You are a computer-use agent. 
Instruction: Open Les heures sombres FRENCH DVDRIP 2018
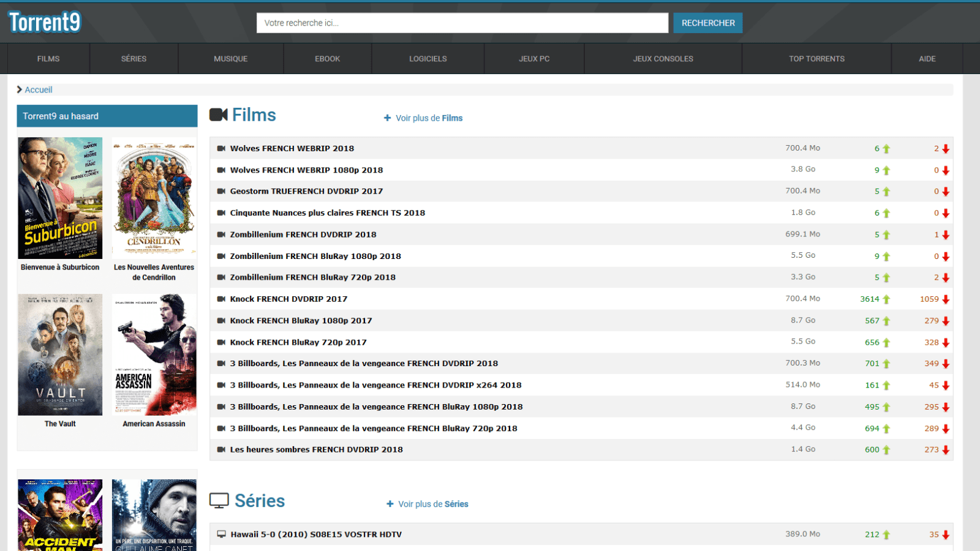coord(316,449)
